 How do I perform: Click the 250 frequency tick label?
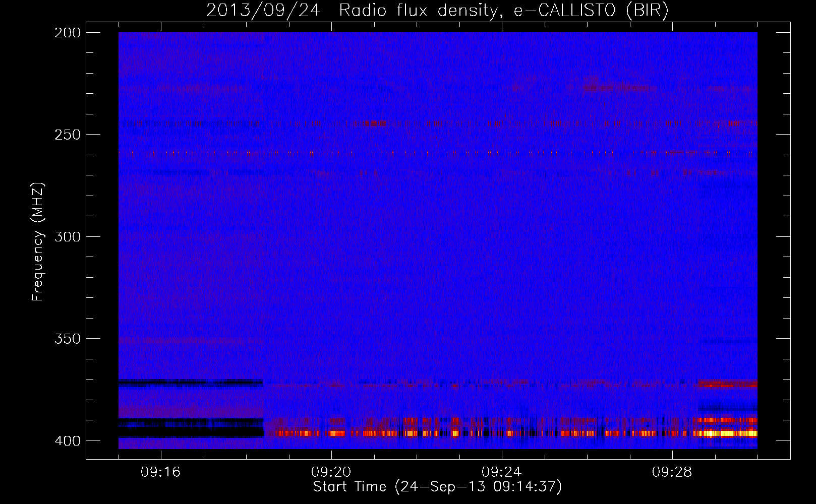pos(68,135)
